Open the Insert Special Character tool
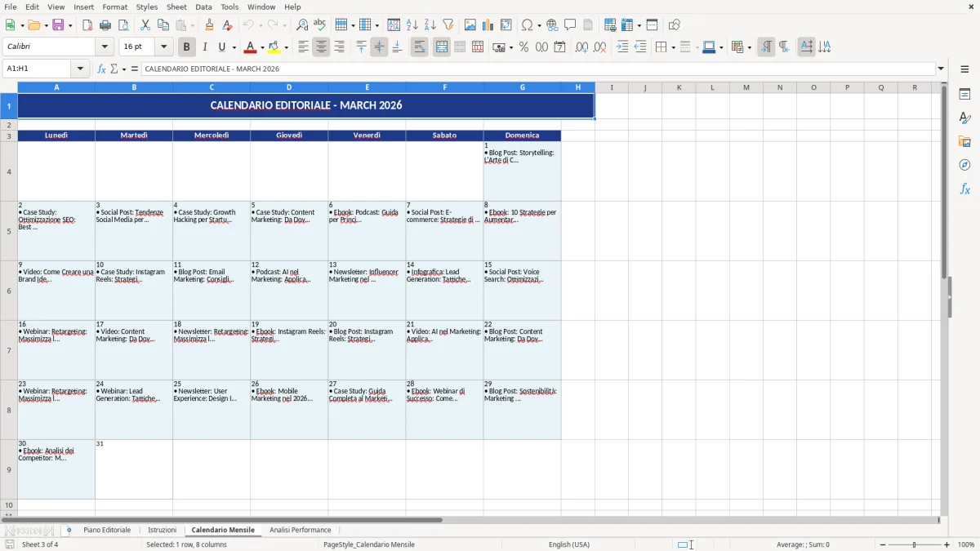 click(528, 24)
